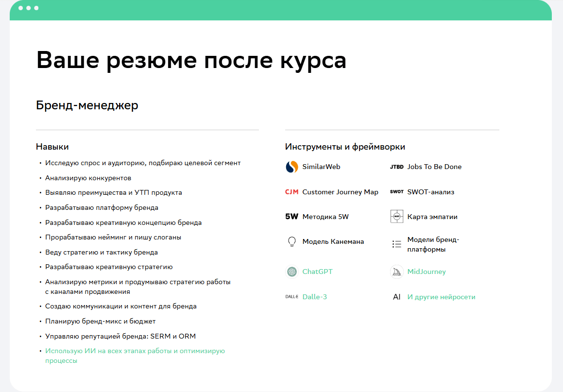The image size is (563, 392).
Task: Click the Карта эмпатии map icon
Action: point(396,217)
